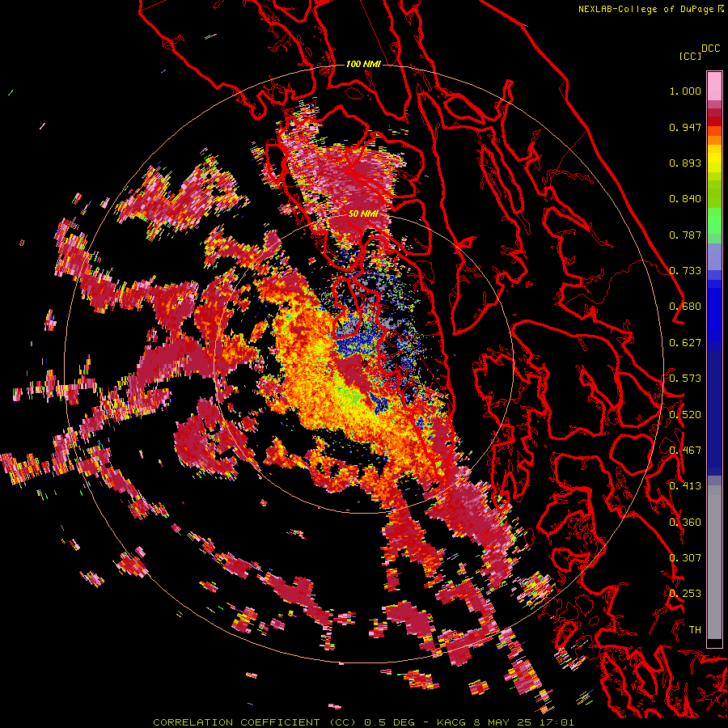Click the NEXLAB-College of DuPage label
The width and height of the screenshot is (728, 728).
pyautogui.click(x=645, y=9)
